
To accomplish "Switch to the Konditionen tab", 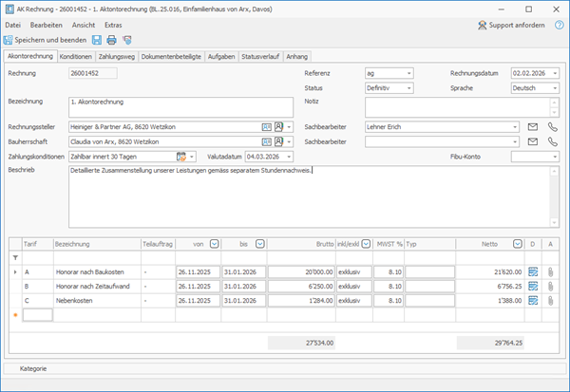I will click(76, 56).
